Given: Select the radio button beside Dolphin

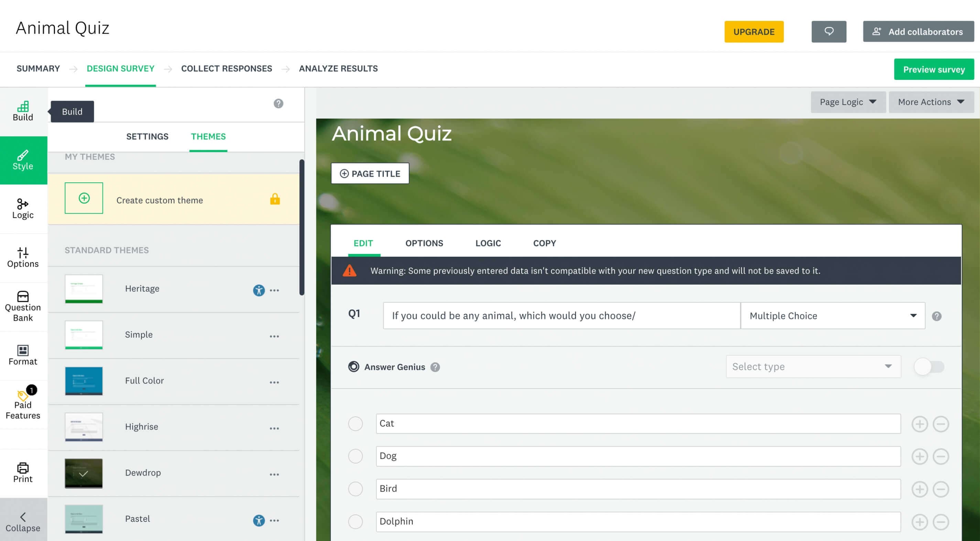Looking at the screenshot, I should point(355,521).
